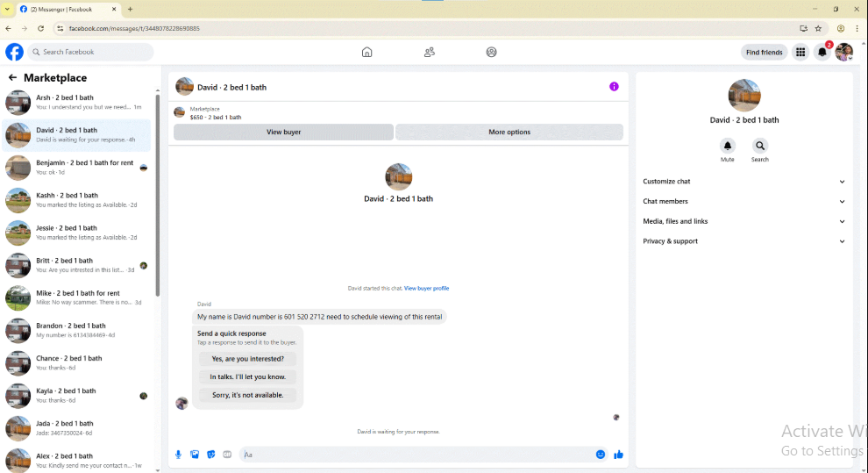Open Chrome three-dot menu

pos(857,28)
